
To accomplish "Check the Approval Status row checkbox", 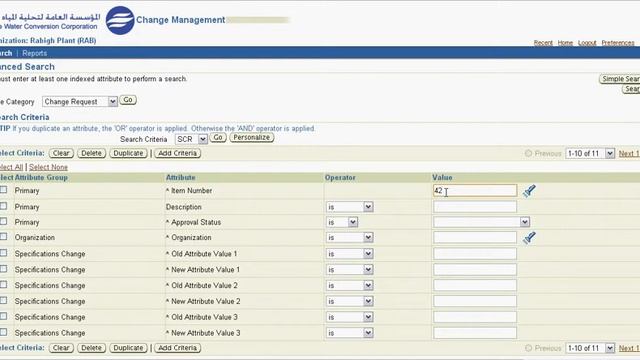I will pos(4,222).
